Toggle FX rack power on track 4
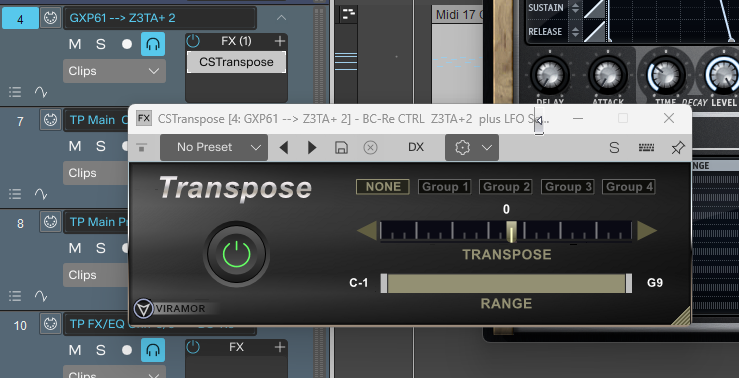Image resolution: width=739 pixels, height=378 pixels. 193,41
